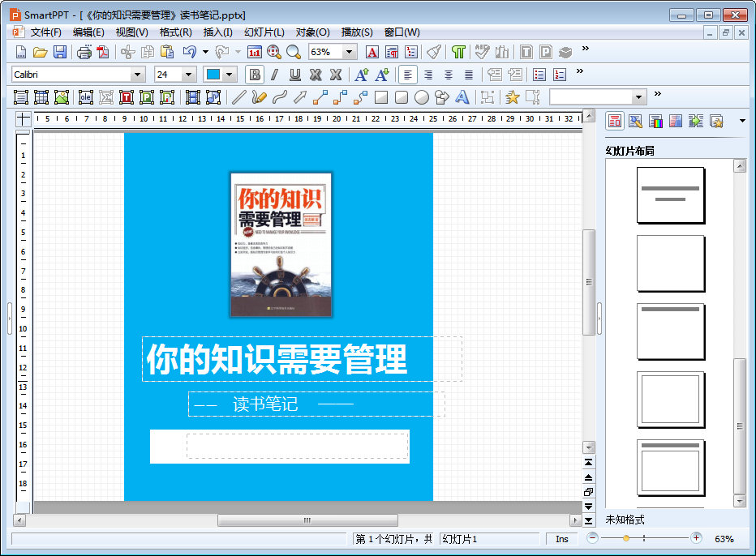Viewport: 756px width, 556px height.
Task: Click the star animation icon
Action: click(x=512, y=97)
